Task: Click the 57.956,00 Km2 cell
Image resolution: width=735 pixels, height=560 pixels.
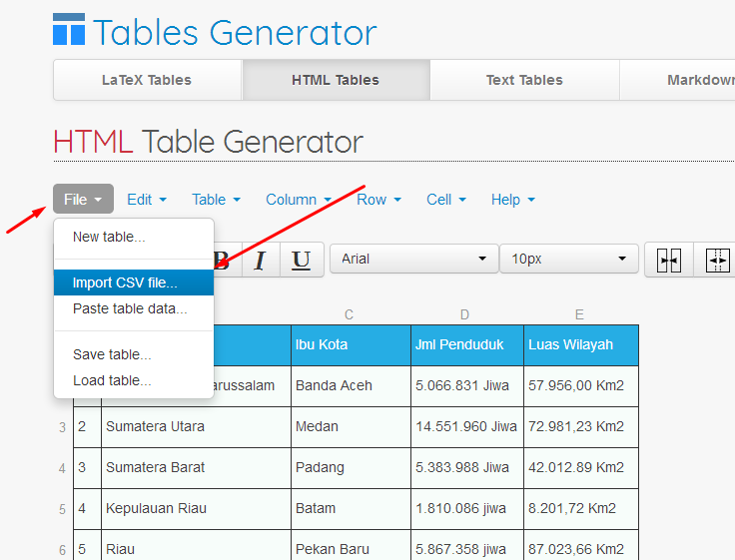Action: pos(581,386)
